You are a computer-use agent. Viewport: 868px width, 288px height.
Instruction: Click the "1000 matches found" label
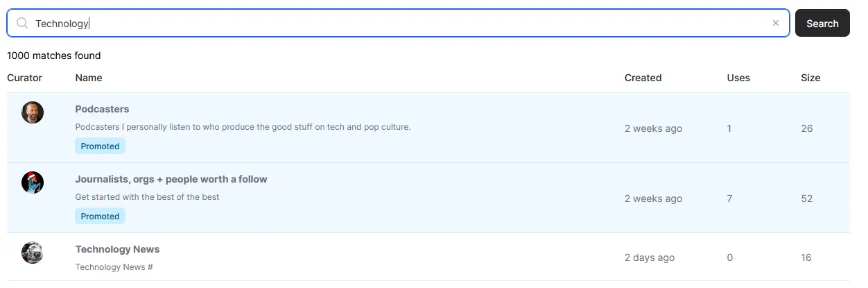click(54, 56)
